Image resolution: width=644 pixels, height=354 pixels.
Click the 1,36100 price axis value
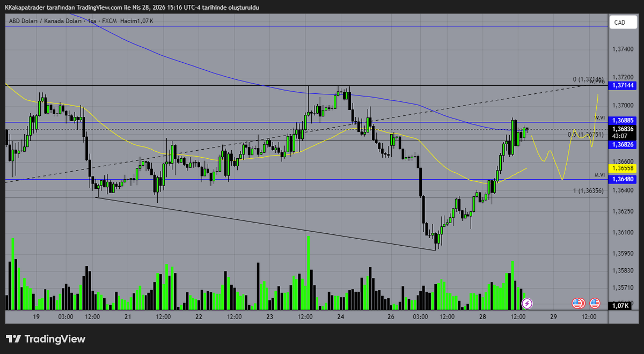(623, 232)
